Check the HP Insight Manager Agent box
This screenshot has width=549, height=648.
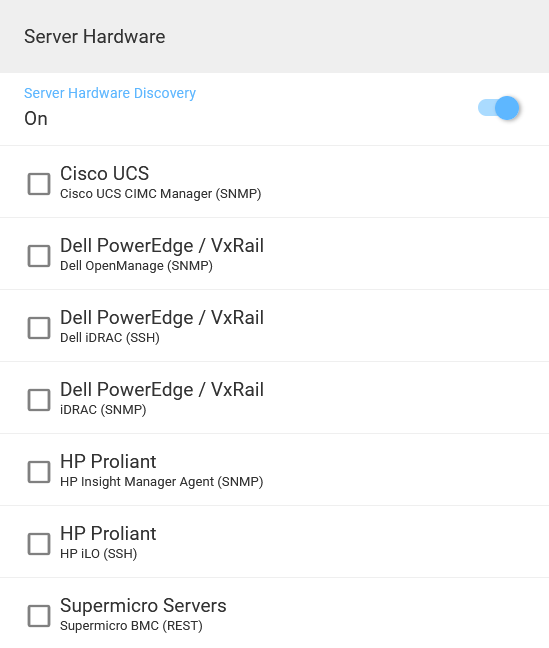[x=39, y=472]
